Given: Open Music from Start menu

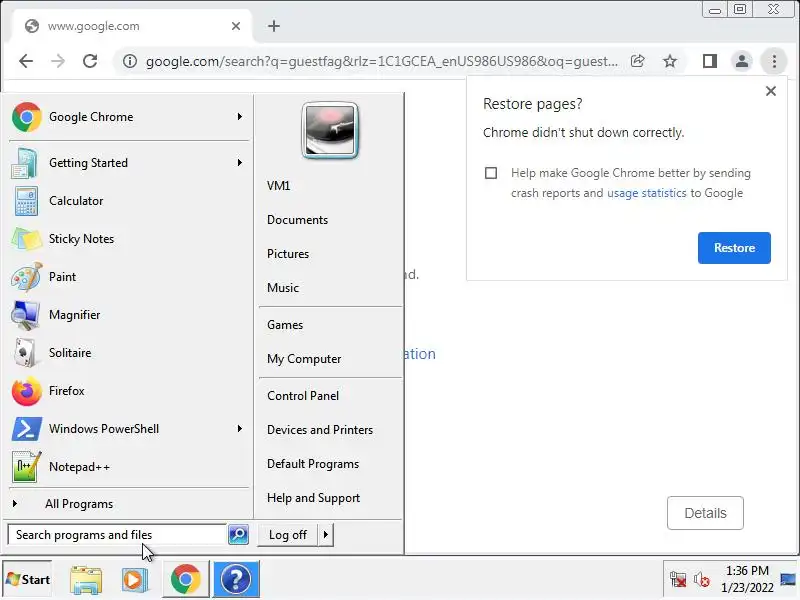Looking at the screenshot, I should (x=283, y=288).
